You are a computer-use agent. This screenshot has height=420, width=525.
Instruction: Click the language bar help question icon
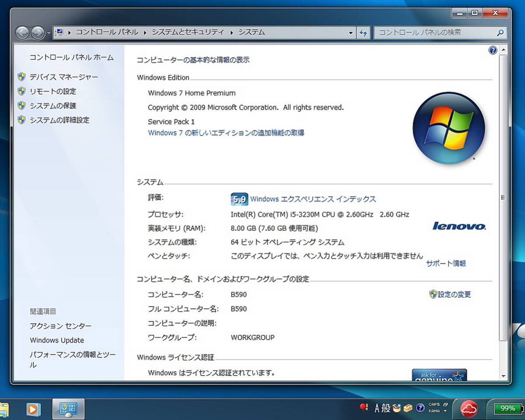(420, 408)
